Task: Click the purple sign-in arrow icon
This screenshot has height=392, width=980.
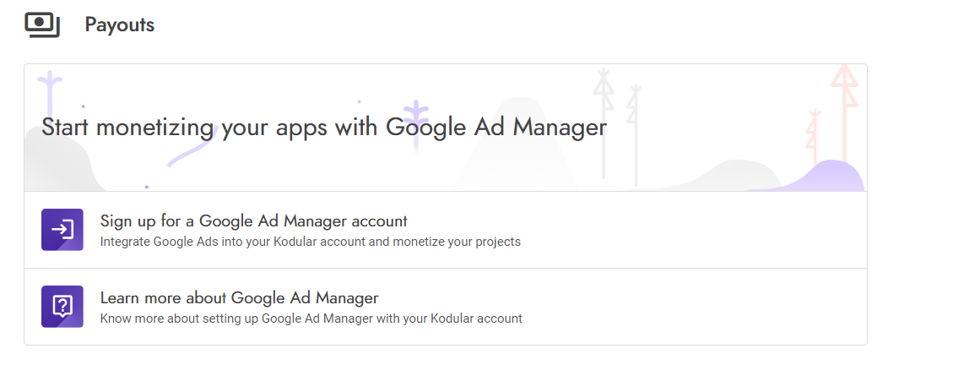Action: pyautogui.click(x=62, y=230)
